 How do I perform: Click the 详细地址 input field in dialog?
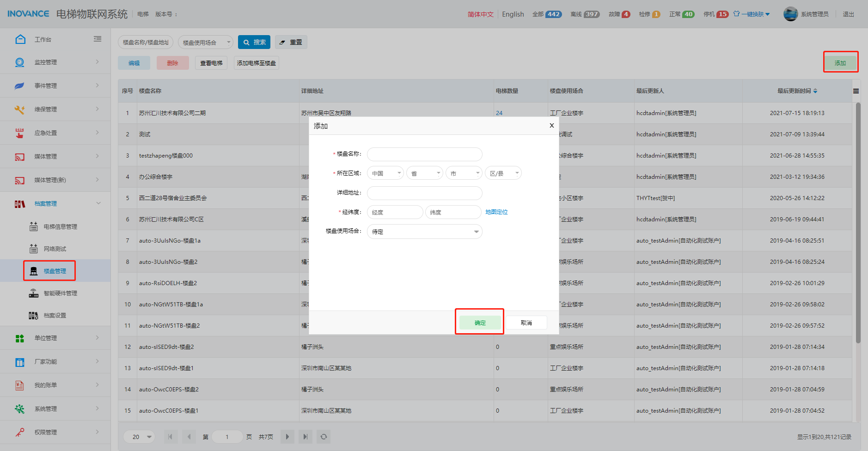(x=425, y=193)
